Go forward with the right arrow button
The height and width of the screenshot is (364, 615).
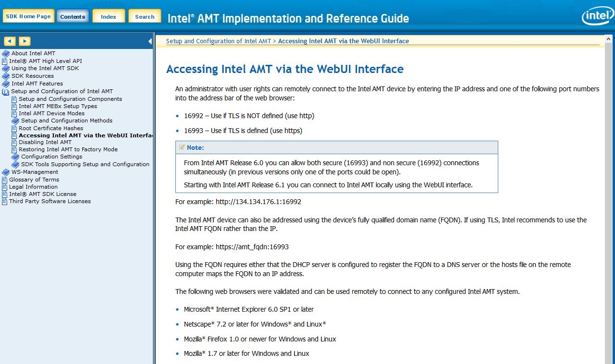[25, 41]
